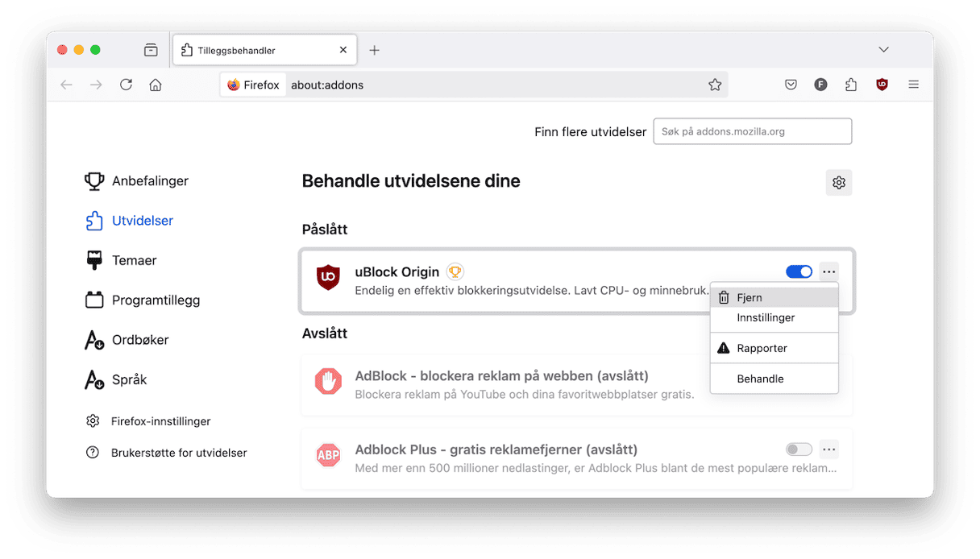Click the Firefox identity icon in the address bar
The height and width of the screenshot is (559, 980).
[x=253, y=85]
